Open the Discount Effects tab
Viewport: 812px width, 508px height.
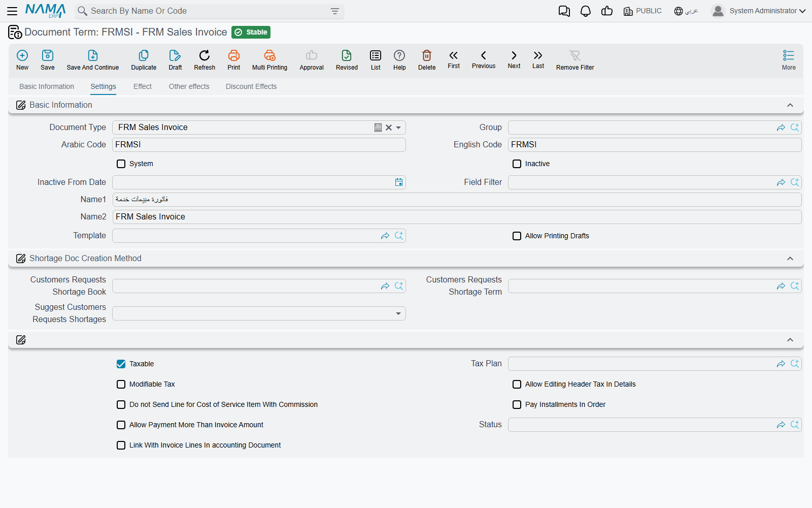point(251,86)
